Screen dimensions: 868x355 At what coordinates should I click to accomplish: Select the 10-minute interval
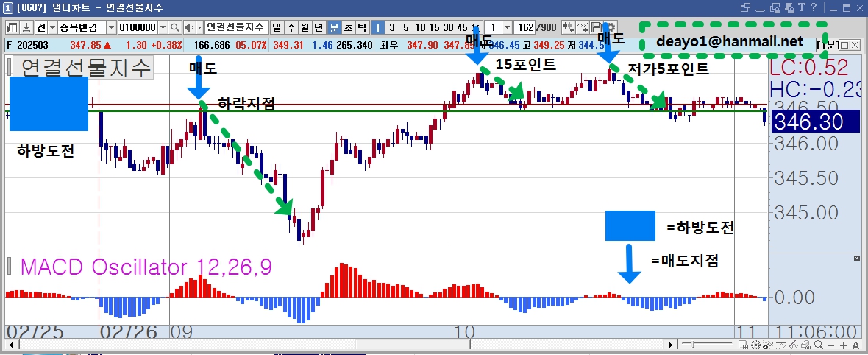[420, 27]
